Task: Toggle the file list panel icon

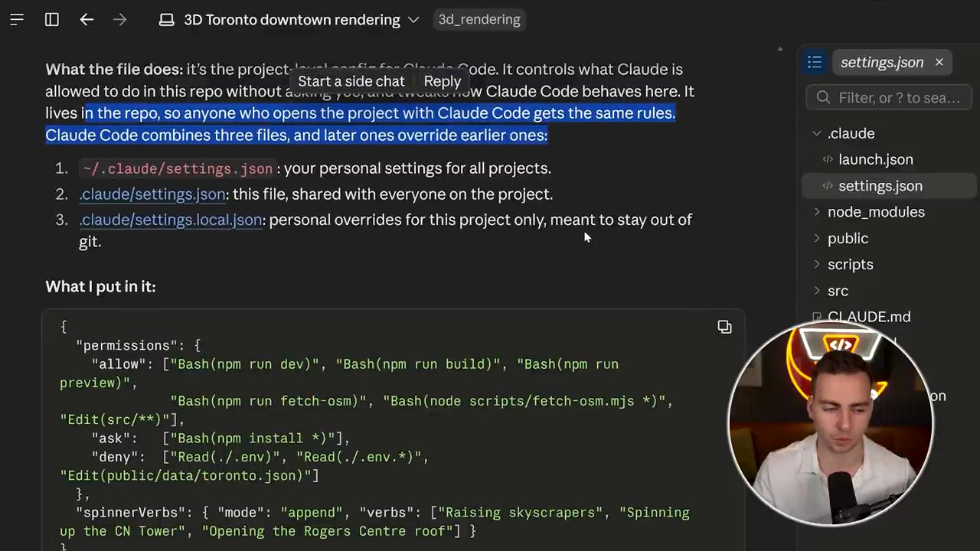Action: [815, 63]
